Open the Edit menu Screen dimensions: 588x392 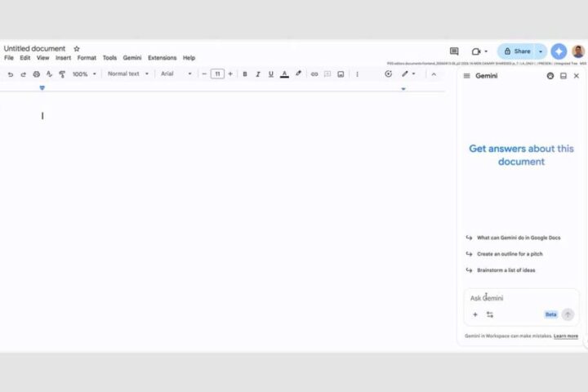coord(25,58)
